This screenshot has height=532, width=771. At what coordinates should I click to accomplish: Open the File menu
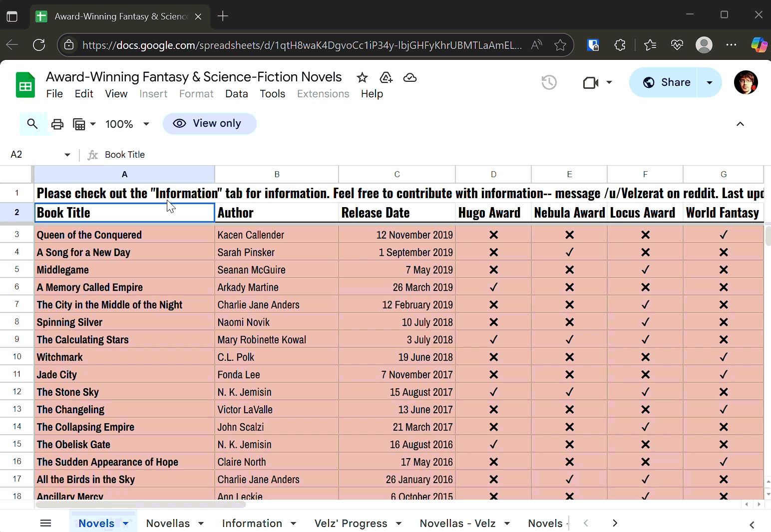pos(54,94)
